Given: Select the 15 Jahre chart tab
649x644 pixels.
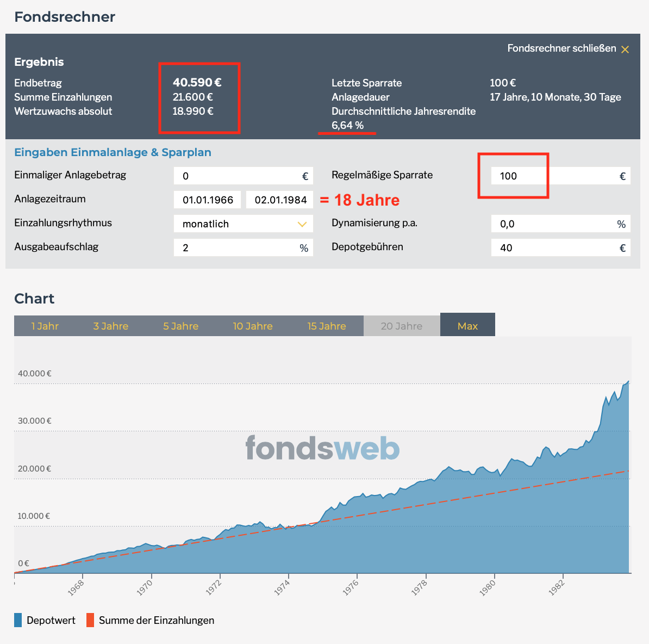Looking at the screenshot, I should click(327, 326).
